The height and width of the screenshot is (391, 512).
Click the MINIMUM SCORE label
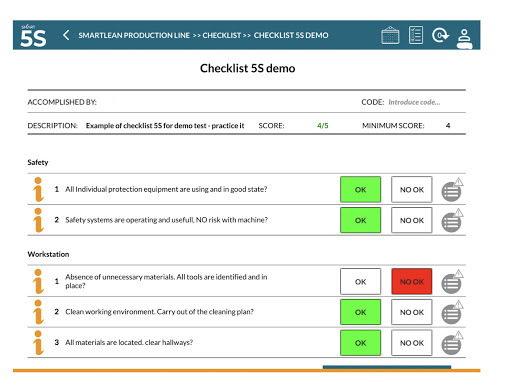[x=393, y=126]
